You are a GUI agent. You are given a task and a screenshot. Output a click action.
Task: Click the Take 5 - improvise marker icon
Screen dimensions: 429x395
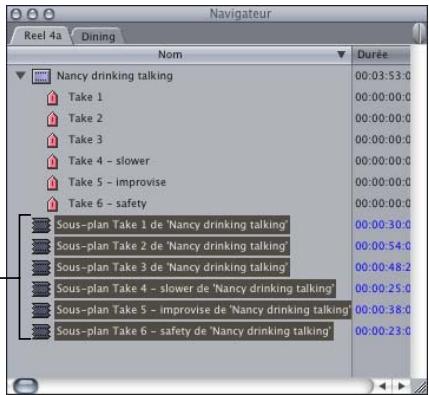pos(52,183)
